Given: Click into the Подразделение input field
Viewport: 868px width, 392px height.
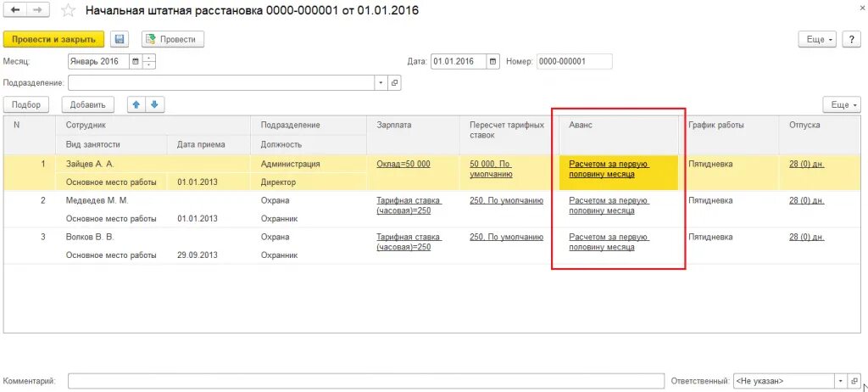Looking at the screenshot, I should point(221,83).
